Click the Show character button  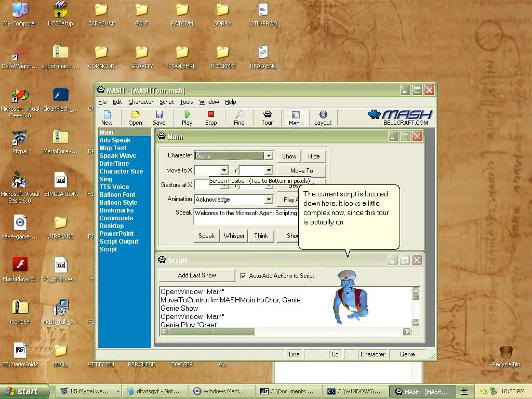289,156
